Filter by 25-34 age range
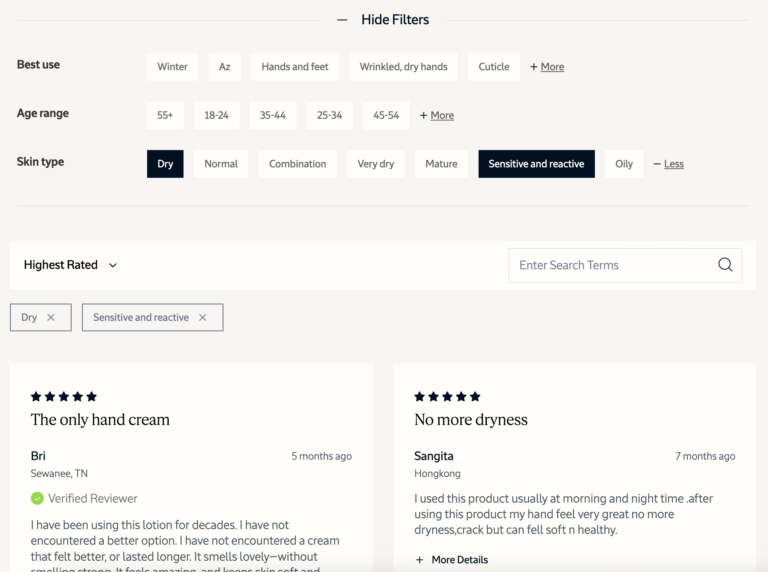The width and height of the screenshot is (768, 572). (x=330, y=116)
